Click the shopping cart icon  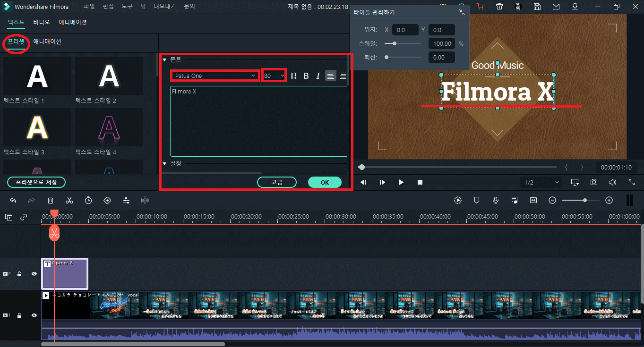481,7
